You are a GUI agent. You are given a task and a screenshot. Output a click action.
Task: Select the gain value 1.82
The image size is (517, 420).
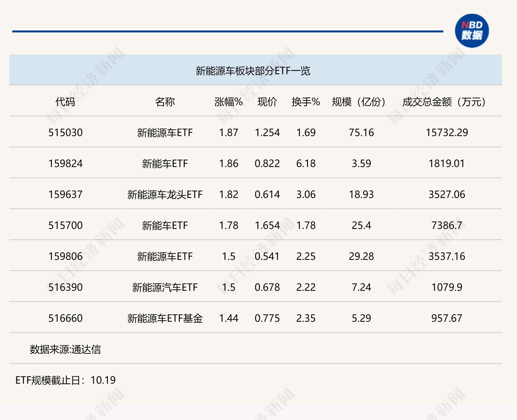coord(229,195)
